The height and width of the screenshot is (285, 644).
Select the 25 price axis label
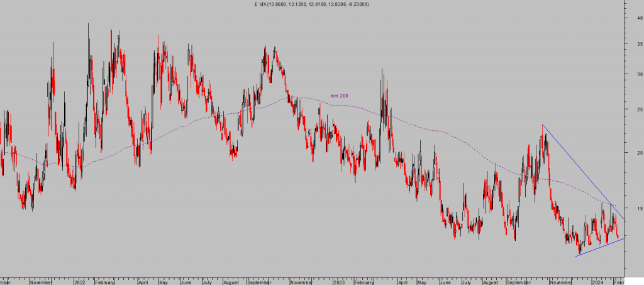(x=640, y=109)
